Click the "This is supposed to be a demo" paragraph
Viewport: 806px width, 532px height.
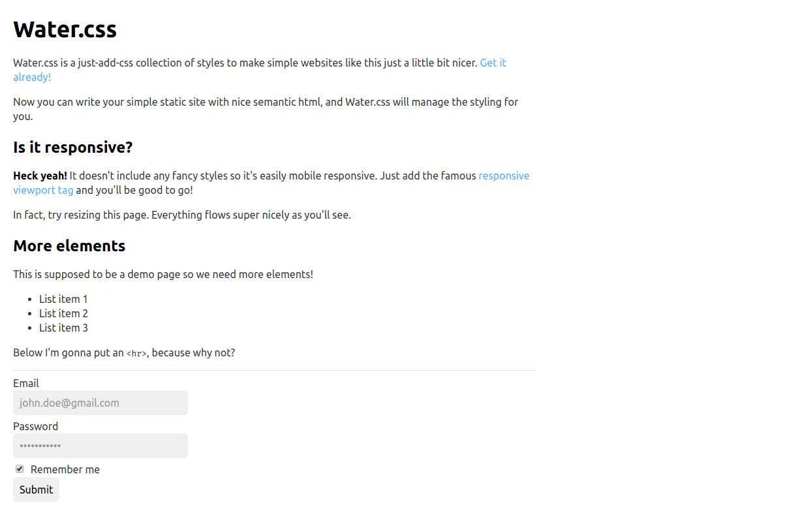pos(163,274)
